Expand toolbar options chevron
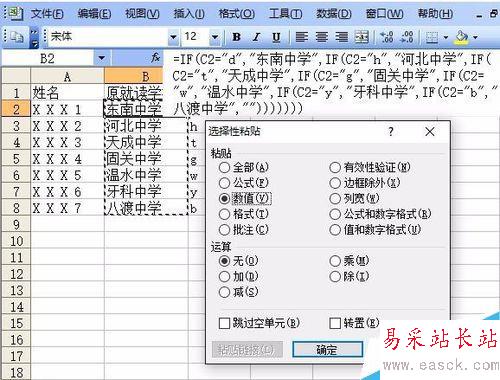 point(34,37)
